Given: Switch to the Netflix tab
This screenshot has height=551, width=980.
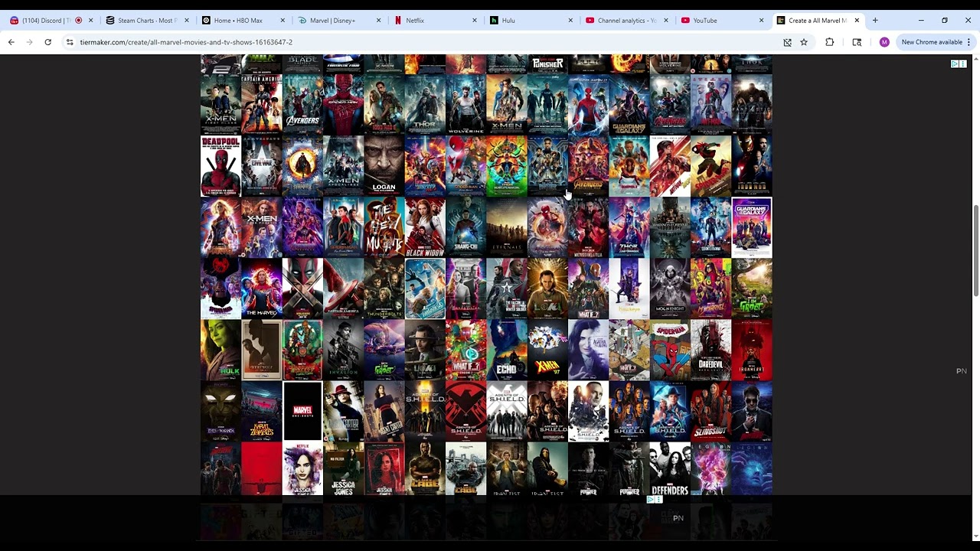Looking at the screenshot, I should coord(434,21).
